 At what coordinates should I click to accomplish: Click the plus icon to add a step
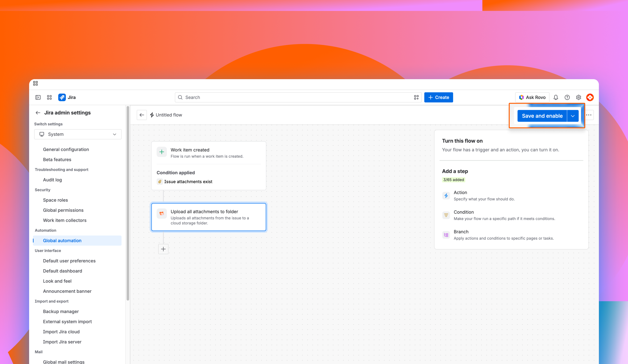click(x=163, y=249)
